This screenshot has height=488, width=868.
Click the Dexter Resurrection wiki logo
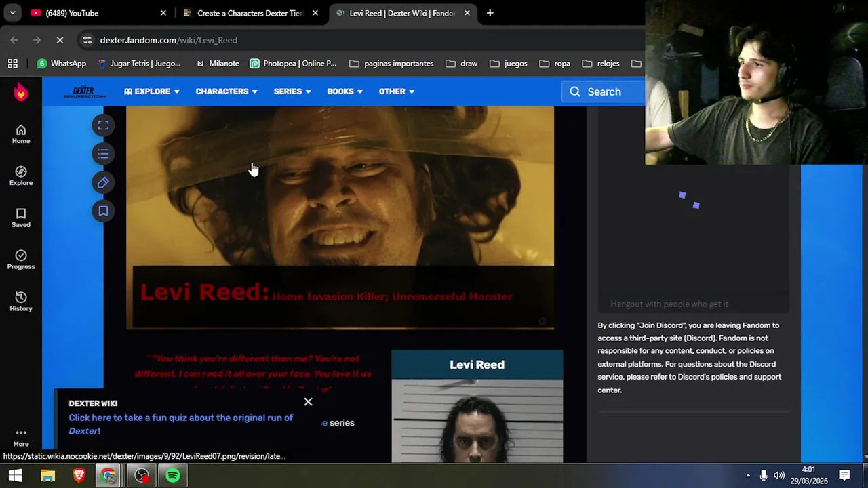click(84, 91)
